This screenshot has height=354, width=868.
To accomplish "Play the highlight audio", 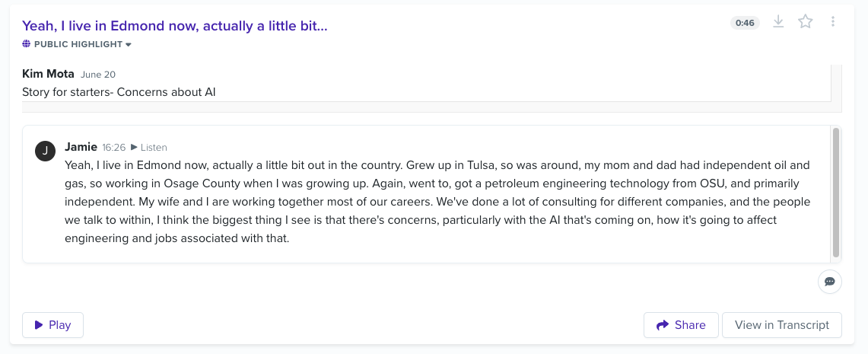I will (52, 325).
